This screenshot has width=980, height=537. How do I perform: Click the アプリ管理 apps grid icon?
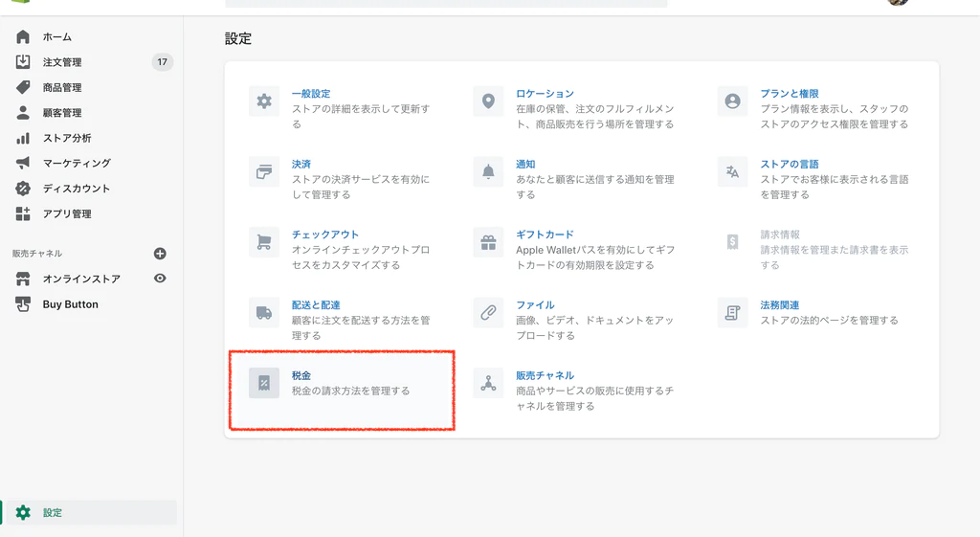point(23,213)
